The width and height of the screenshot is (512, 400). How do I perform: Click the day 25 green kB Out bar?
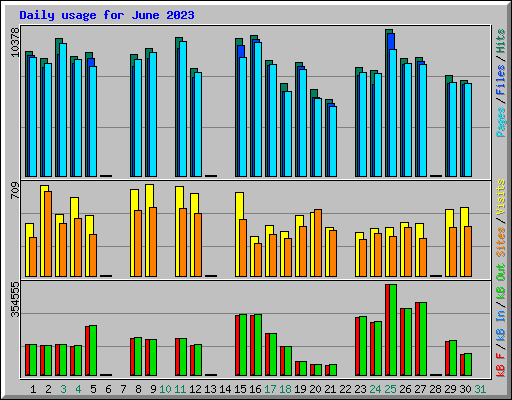pyautogui.click(x=393, y=330)
